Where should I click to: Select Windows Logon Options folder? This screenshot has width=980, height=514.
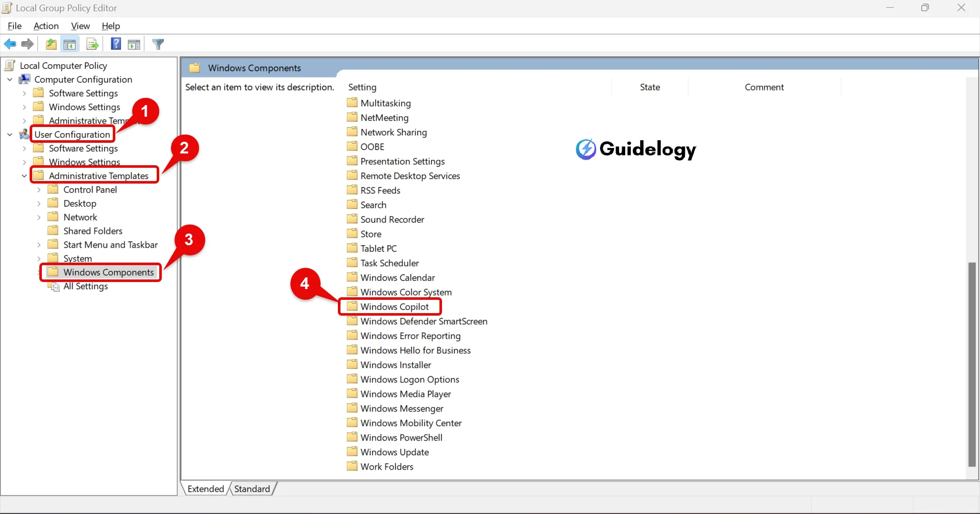409,379
